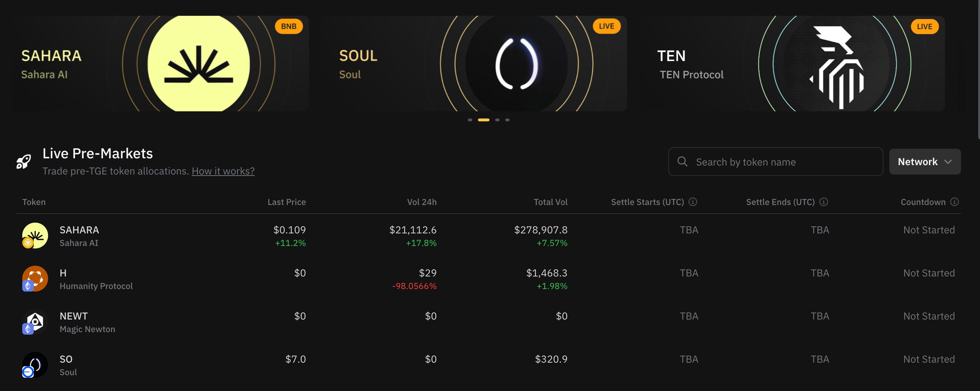Click the Magic Newton NEWT token icon
This screenshot has height=391, width=980.
coord(35,322)
